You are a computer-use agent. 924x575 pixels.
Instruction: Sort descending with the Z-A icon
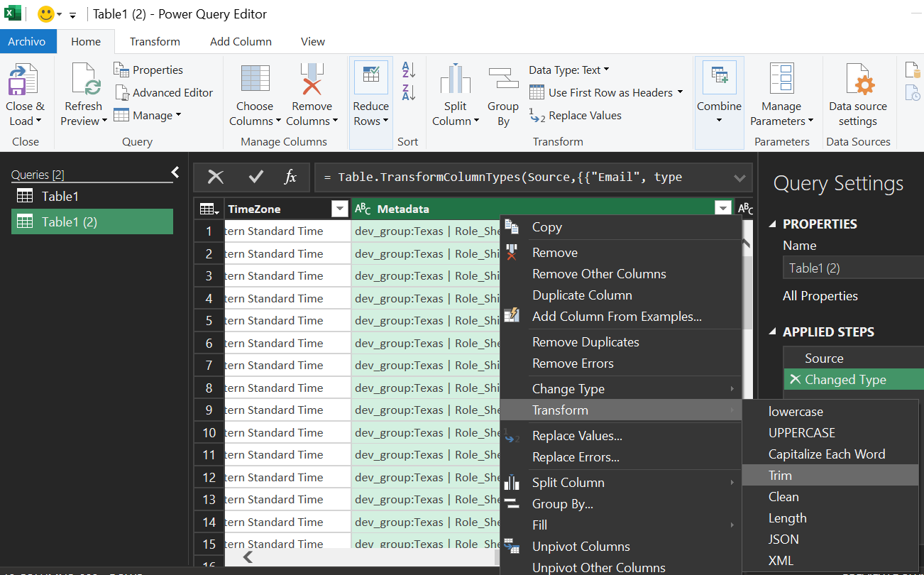click(x=409, y=92)
